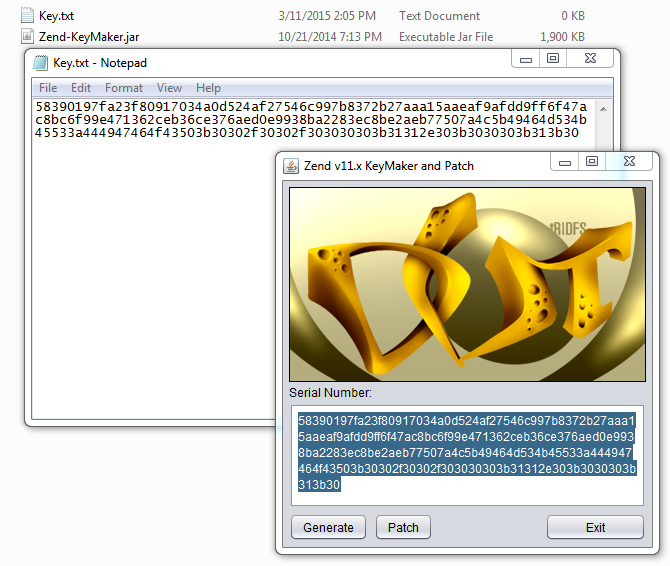Click the date 3/11/2015 2:05 PM
Screen dimensions: 670x566
pyautogui.click(x=327, y=16)
